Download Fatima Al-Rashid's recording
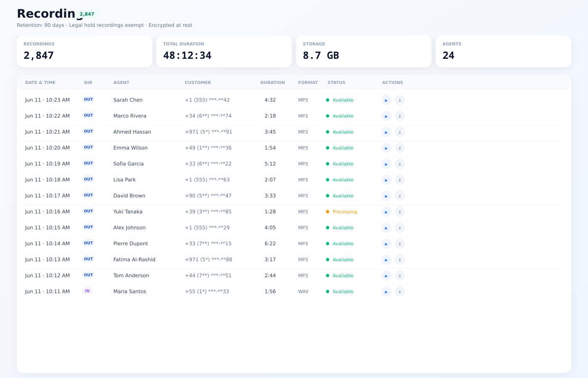Viewport: 588px width, 378px height. (x=400, y=260)
